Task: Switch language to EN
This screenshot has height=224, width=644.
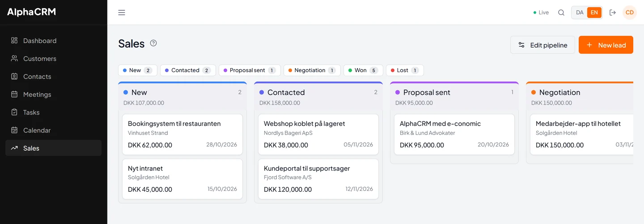Action: point(594,13)
